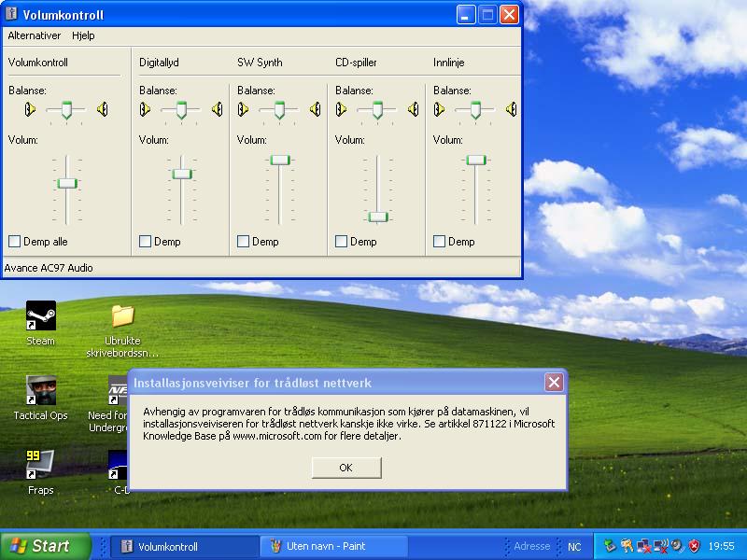Click the speaker volume tray icon
747x560 pixels.
pyautogui.click(x=677, y=546)
